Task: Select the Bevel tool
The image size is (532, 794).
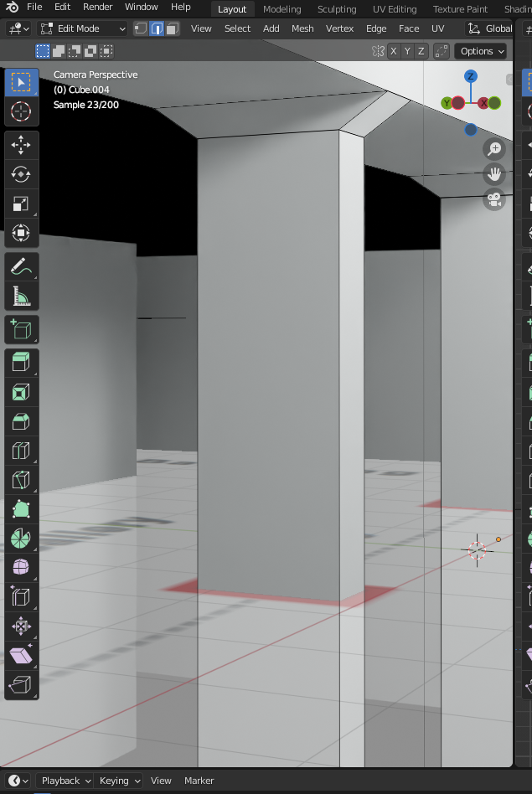Action: coord(21,421)
